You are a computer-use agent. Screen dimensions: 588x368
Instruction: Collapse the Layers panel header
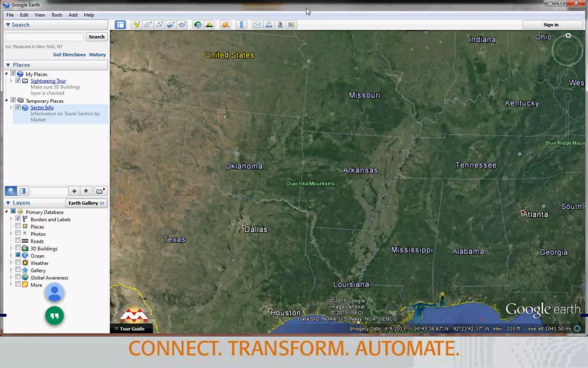coord(8,203)
